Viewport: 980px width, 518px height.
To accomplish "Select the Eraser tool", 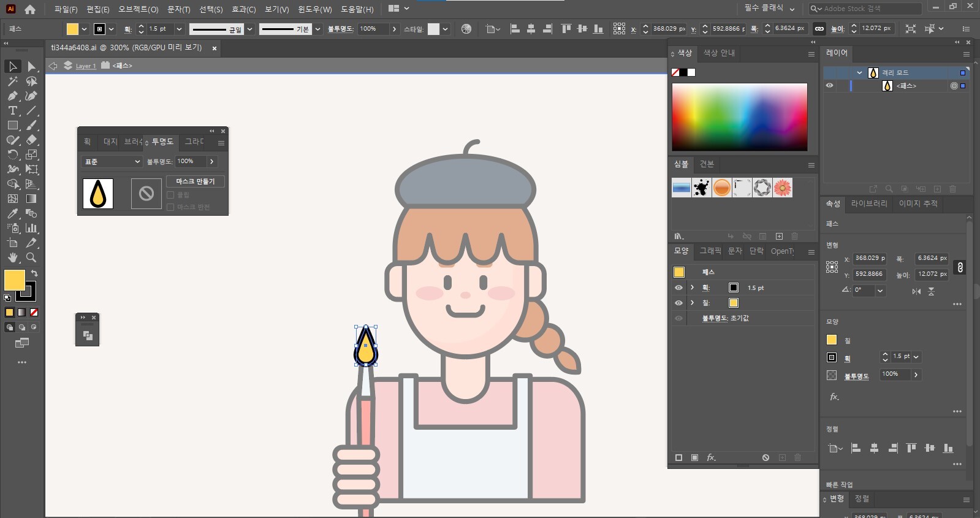I will [x=31, y=140].
